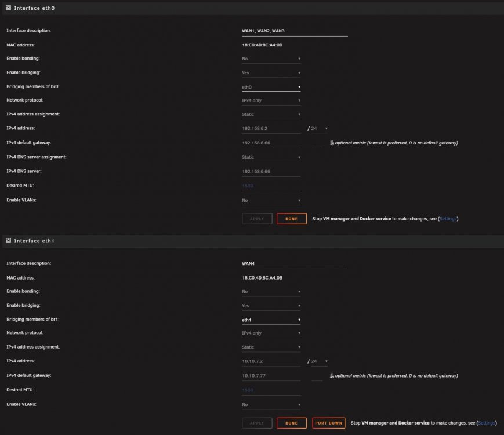Open eth0 Enable bonding dropdown
The height and width of the screenshot is (435, 504).
(x=271, y=59)
